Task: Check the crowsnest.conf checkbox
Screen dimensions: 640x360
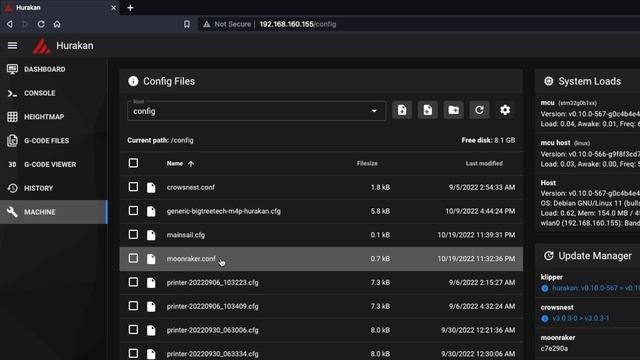Action: coord(133,187)
